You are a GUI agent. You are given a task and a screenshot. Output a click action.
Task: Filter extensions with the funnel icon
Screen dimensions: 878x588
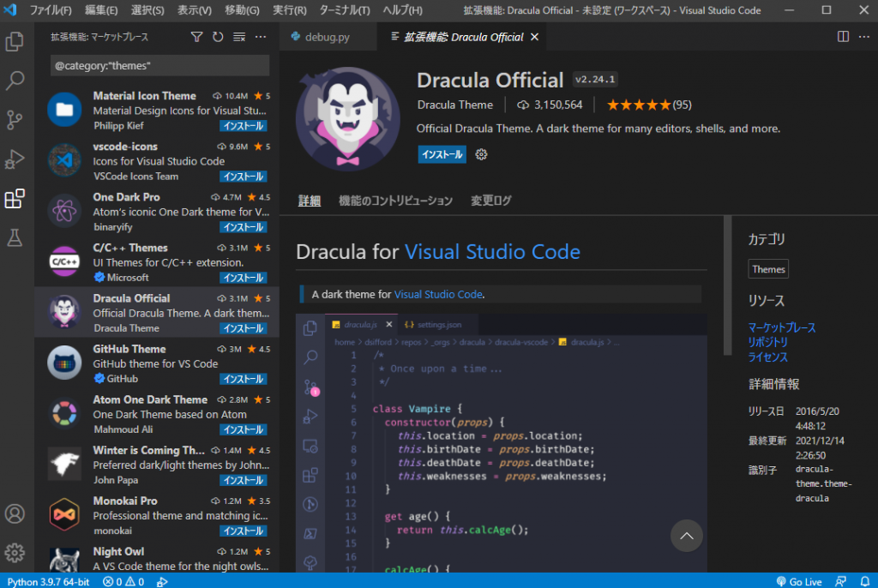tap(196, 37)
